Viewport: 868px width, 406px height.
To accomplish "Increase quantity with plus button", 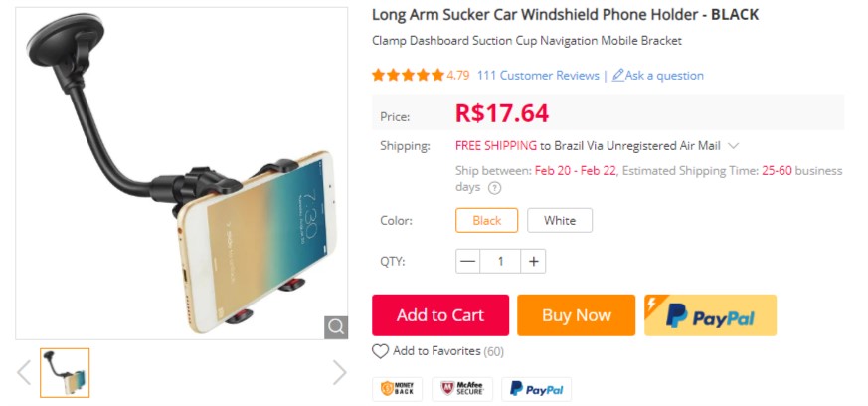I will coord(534,261).
